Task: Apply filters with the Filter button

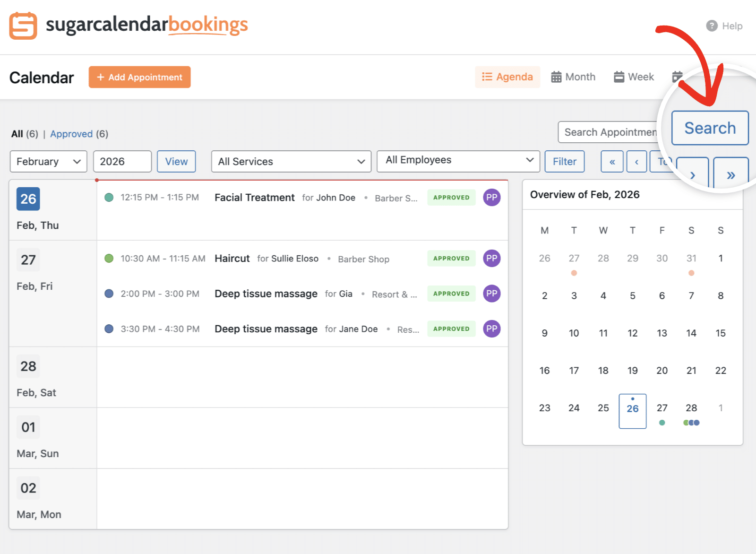Action: pyautogui.click(x=564, y=162)
